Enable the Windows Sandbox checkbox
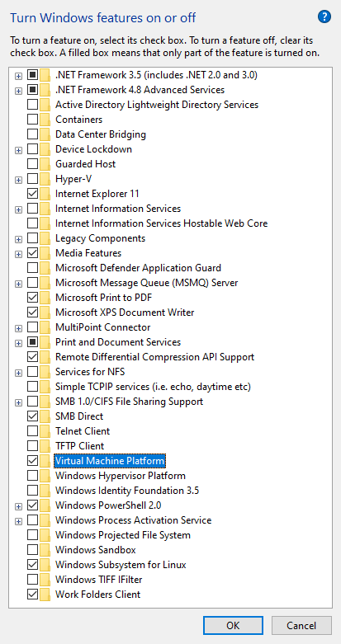 [32, 549]
